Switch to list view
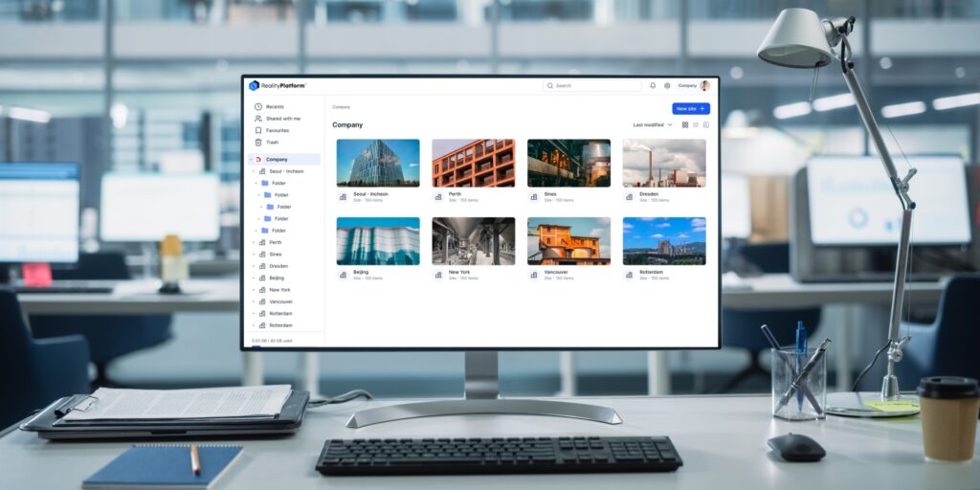980x490 pixels. pos(696,124)
